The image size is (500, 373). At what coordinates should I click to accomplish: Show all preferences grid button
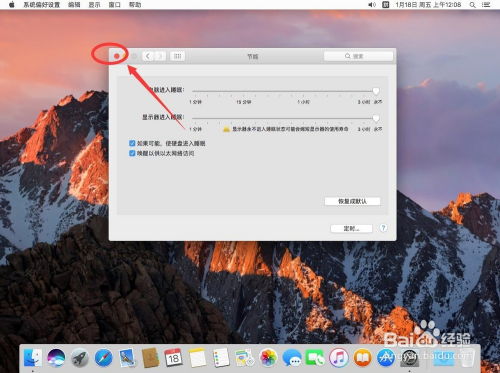click(178, 56)
